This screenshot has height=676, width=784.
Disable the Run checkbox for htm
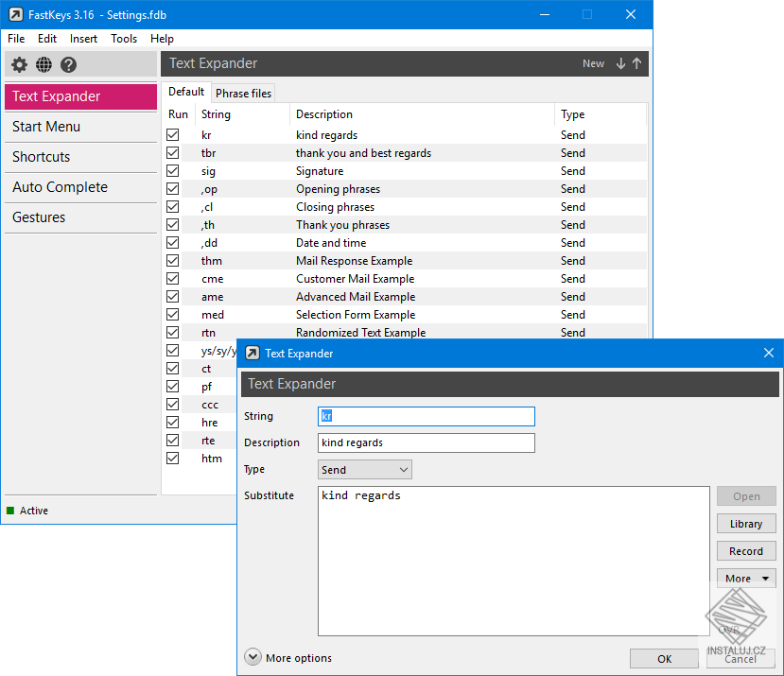(x=172, y=459)
